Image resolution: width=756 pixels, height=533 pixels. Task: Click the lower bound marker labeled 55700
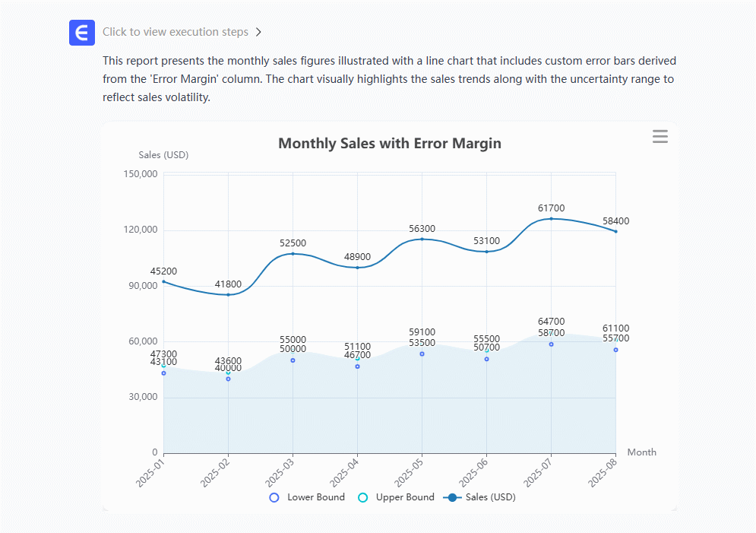[615, 350]
